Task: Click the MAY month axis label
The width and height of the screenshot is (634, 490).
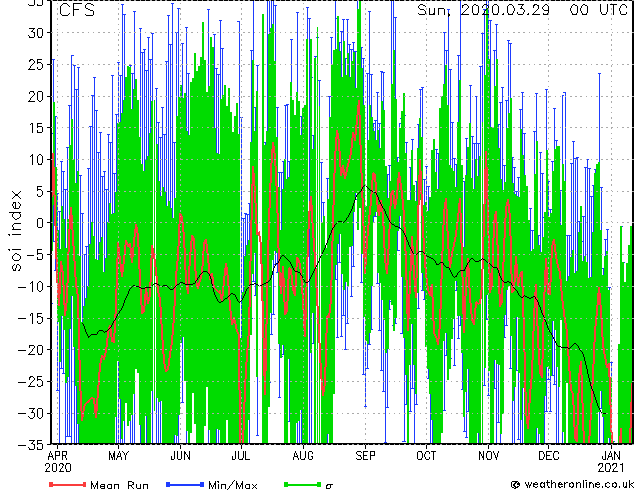Action: (118, 456)
